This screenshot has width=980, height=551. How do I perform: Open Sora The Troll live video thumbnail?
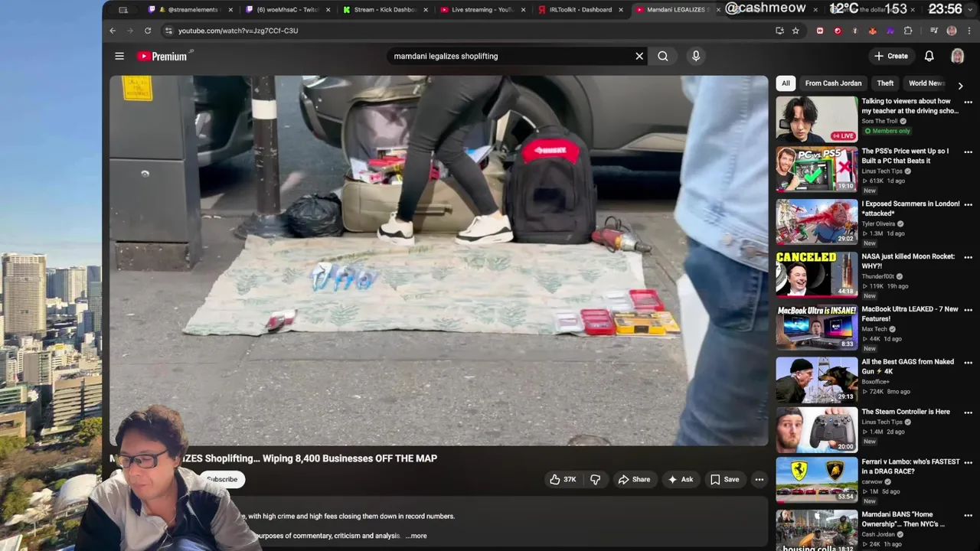click(x=817, y=119)
